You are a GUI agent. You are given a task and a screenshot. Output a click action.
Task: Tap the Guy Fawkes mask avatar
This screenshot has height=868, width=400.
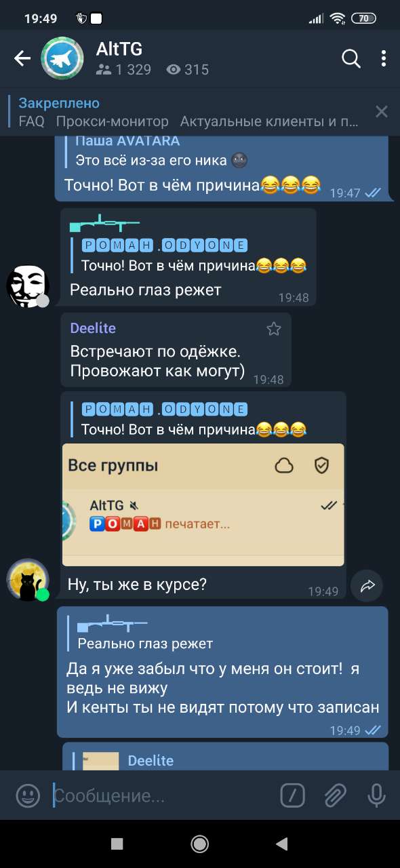27,285
